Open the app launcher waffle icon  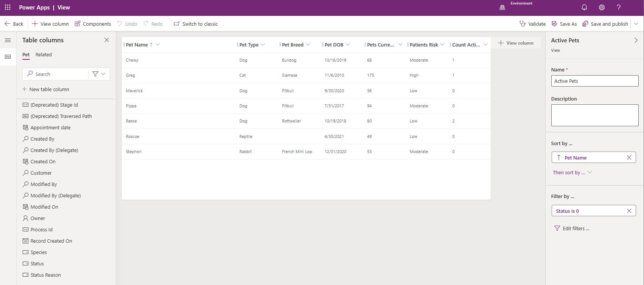[x=8, y=7]
